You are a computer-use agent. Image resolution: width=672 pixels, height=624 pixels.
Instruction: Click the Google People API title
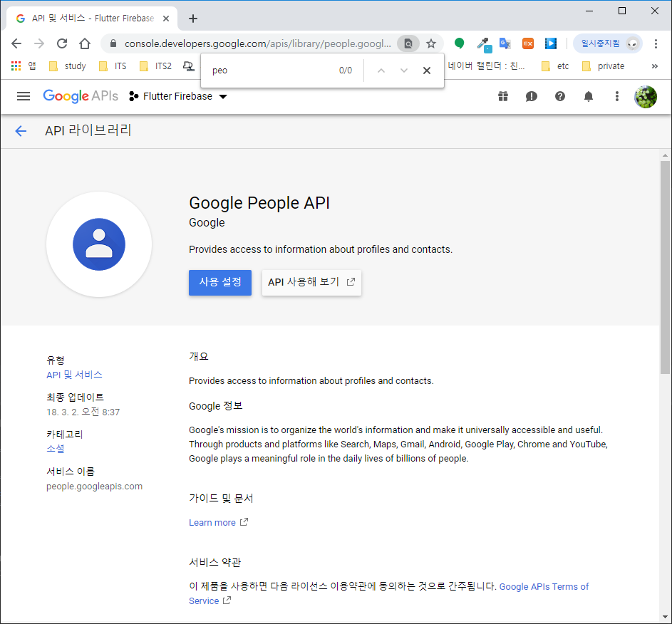tap(259, 203)
